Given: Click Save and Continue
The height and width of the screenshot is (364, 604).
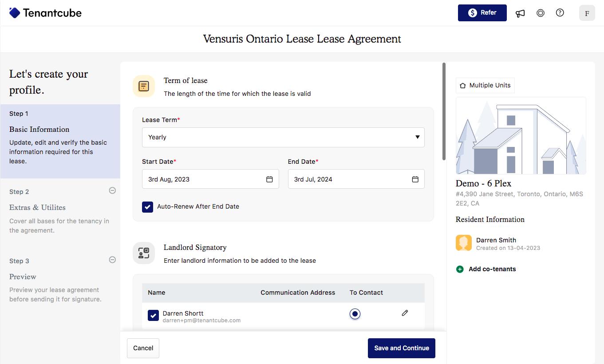Looking at the screenshot, I should point(402,348).
